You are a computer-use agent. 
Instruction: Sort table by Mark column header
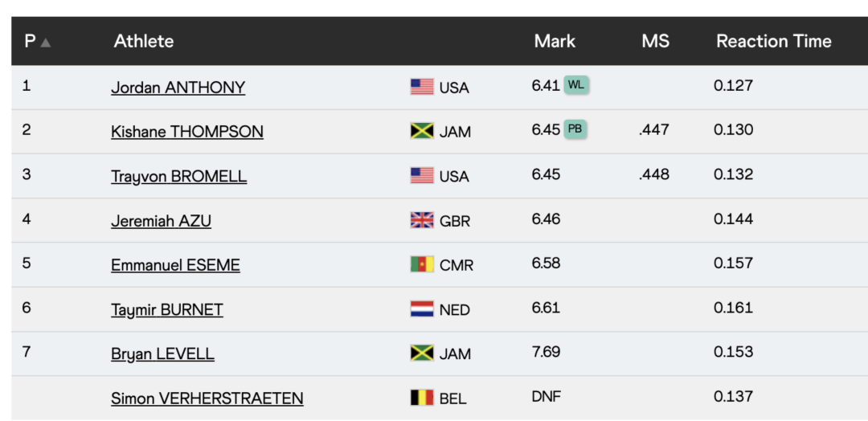555,41
